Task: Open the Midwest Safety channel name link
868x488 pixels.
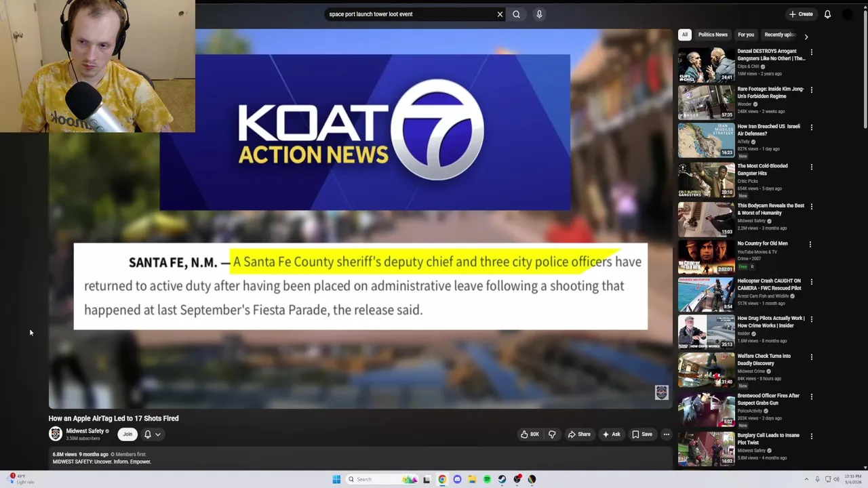Action: point(85,431)
